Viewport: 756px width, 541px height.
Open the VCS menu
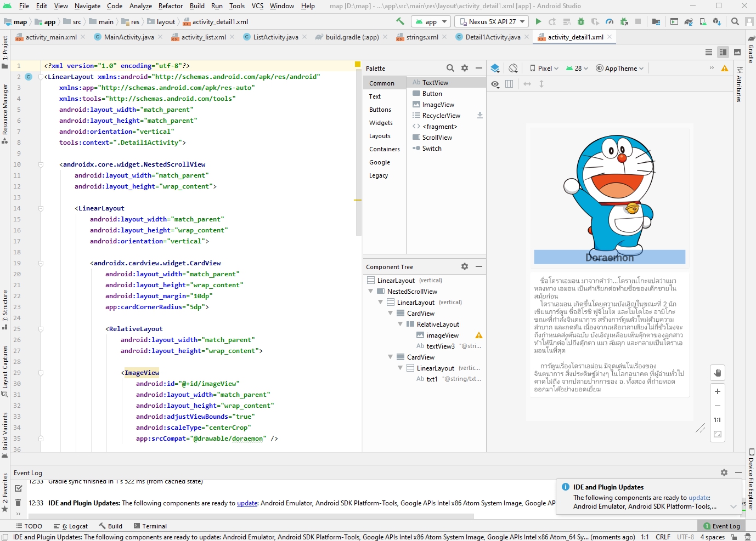pyautogui.click(x=257, y=6)
